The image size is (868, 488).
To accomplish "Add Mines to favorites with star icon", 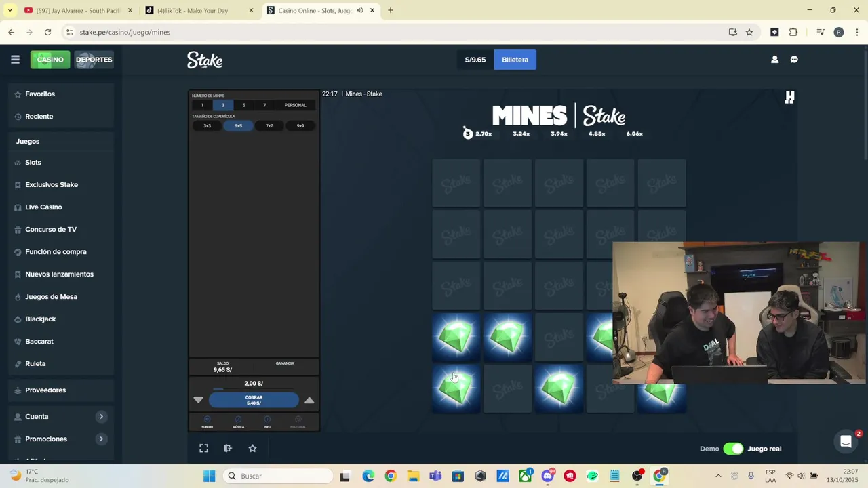I will [252, 448].
